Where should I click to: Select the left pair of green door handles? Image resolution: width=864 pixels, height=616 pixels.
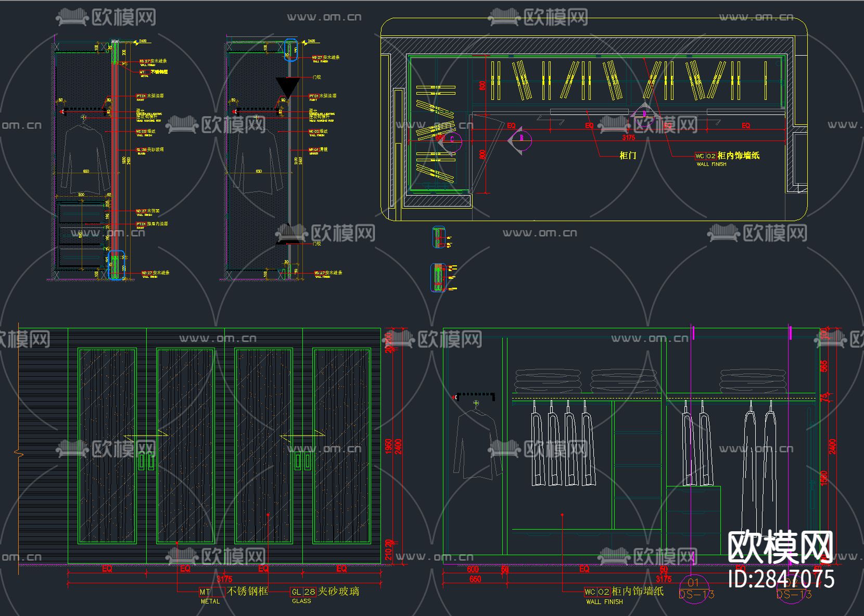146,461
